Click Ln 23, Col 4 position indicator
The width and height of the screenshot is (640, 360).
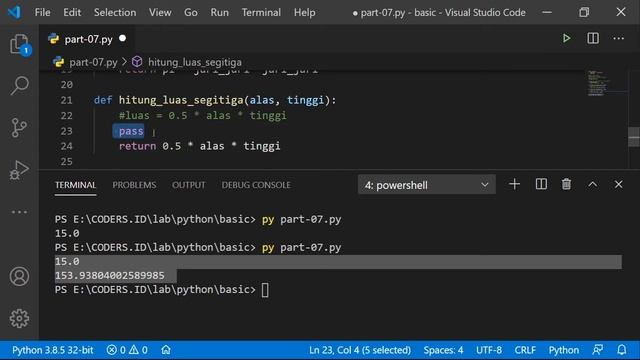(x=360, y=350)
